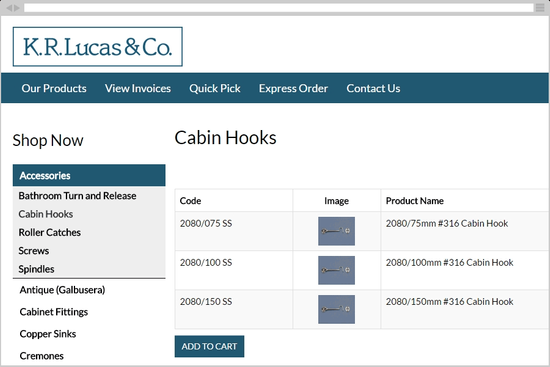Open the Quick Pick page
The height and width of the screenshot is (367, 550).
point(215,88)
